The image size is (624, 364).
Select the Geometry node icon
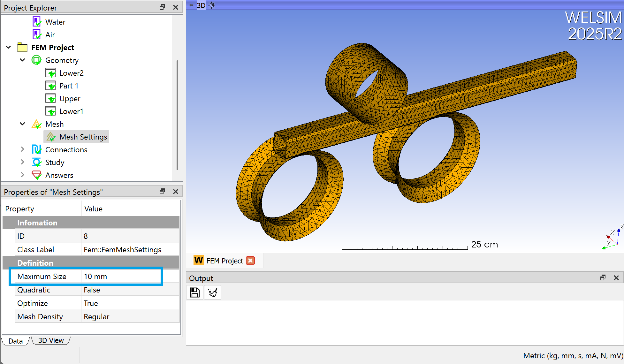[36, 60]
